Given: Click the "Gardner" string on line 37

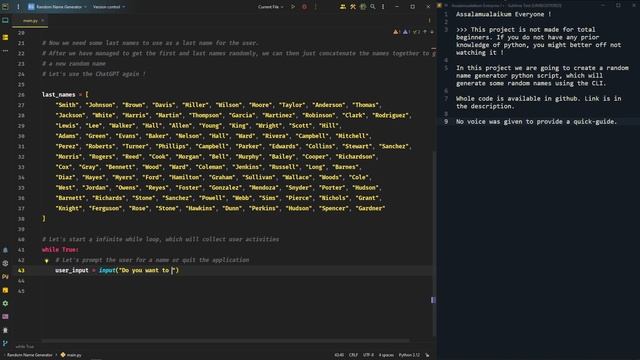Looking at the screenshot, I should tap(370, 208).
